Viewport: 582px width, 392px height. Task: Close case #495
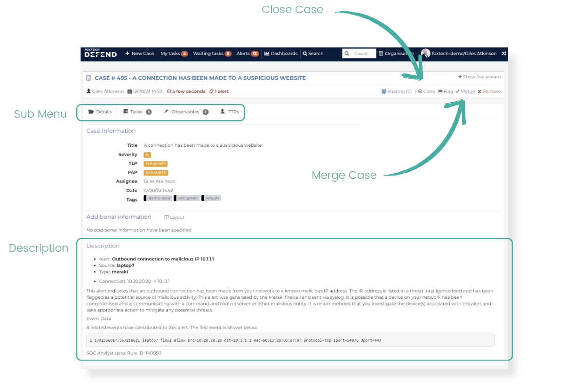(427, 92)
